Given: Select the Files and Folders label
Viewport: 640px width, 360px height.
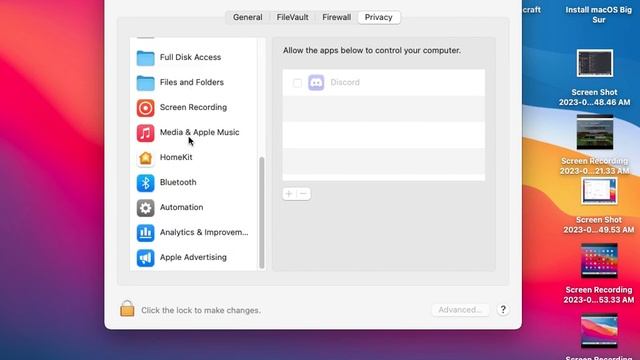Looking at the screenshot, I should 192,82.
